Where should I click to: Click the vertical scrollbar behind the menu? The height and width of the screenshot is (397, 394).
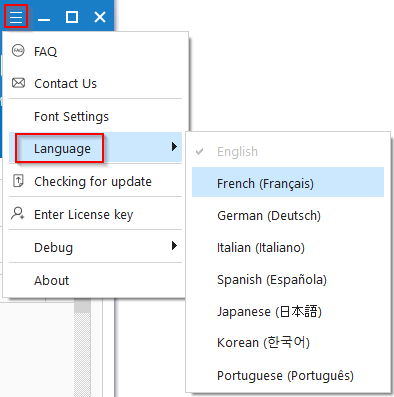[82, 347]
